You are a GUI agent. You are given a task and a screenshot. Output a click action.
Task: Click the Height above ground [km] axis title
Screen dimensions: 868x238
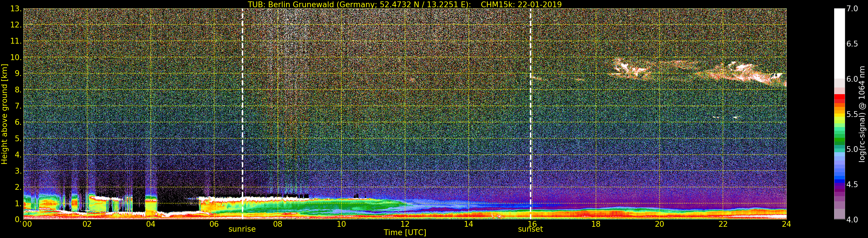click(4, 114)
